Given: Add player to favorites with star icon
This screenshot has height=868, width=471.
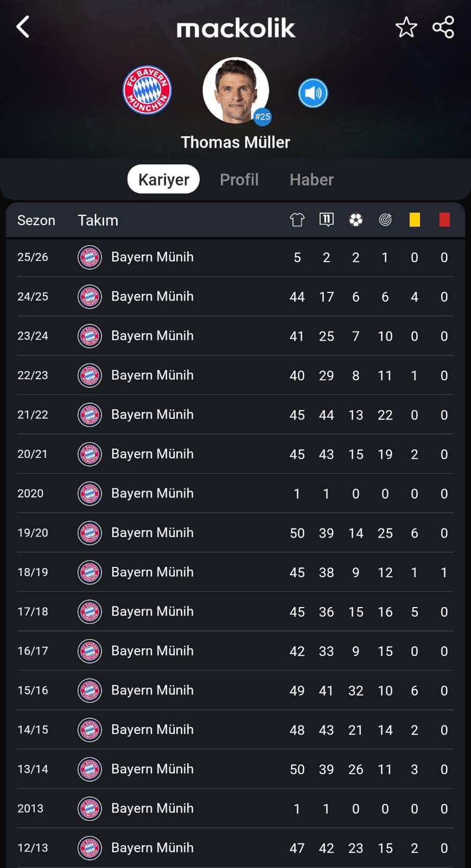Looking at the screenshot, I should pyautogui.click(x=406, y=27).
